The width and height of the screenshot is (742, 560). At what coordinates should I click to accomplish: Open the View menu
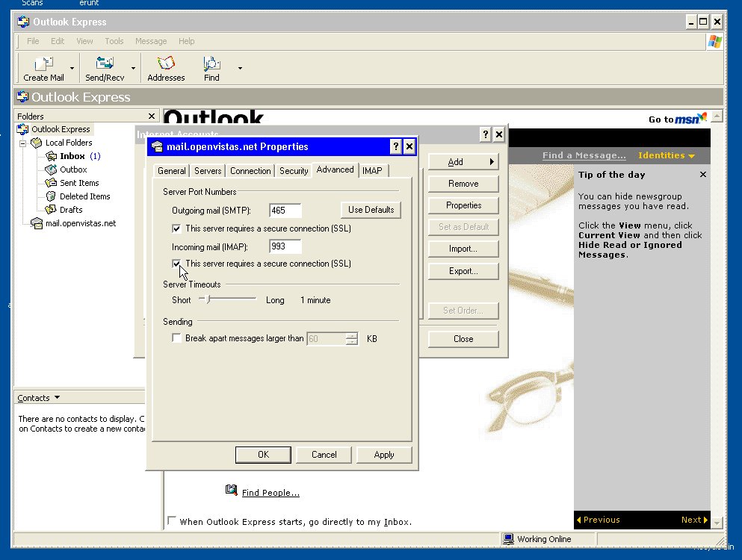(x=84, y=41)
